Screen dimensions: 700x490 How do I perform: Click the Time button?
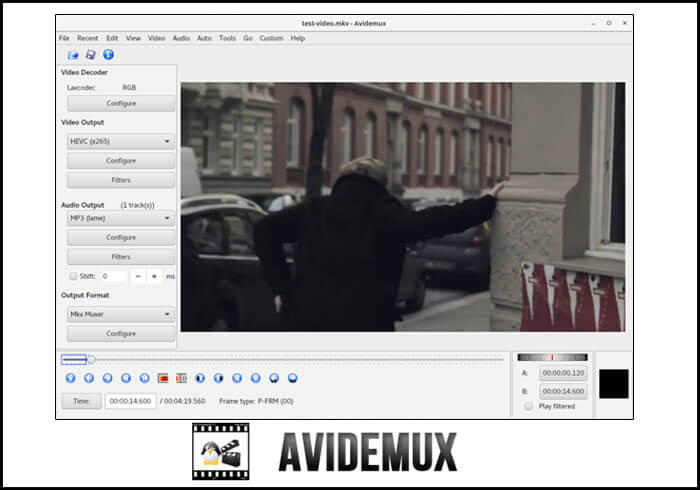click(x=81, y=401)
